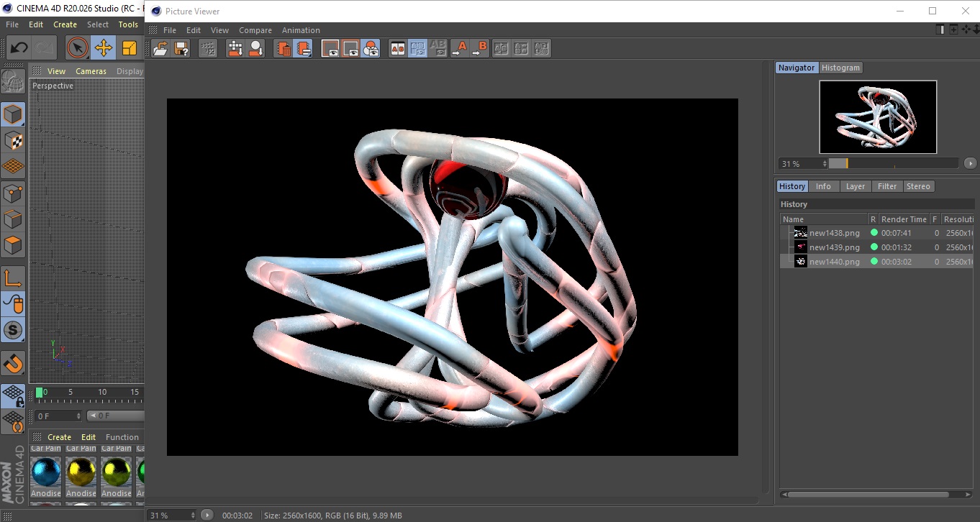Click the Undo arrow icon

click(x=19, y=48)
